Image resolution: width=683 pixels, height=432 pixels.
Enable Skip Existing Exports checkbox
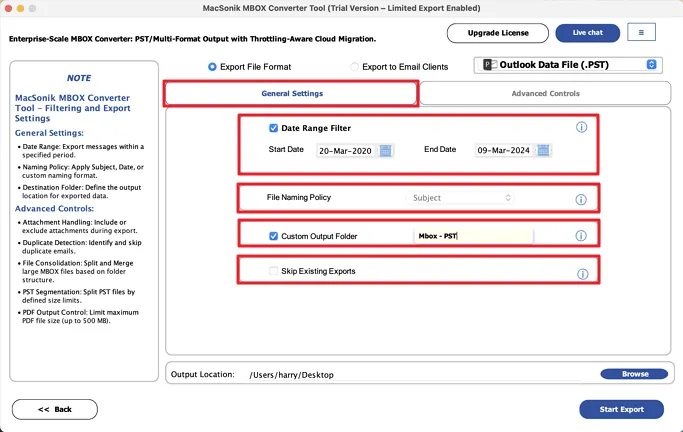pyautogui.click(x=273, y=271)
